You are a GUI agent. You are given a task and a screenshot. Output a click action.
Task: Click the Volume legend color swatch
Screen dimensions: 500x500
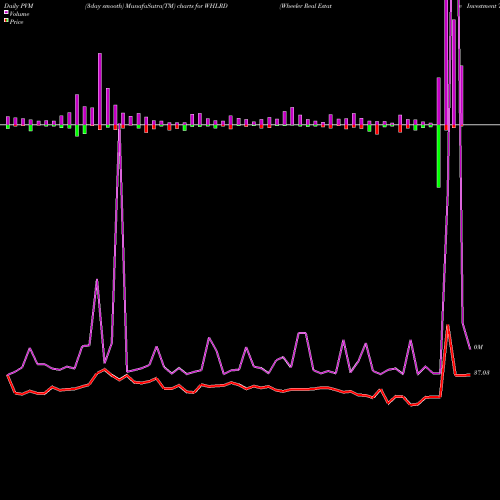[6, 12]
